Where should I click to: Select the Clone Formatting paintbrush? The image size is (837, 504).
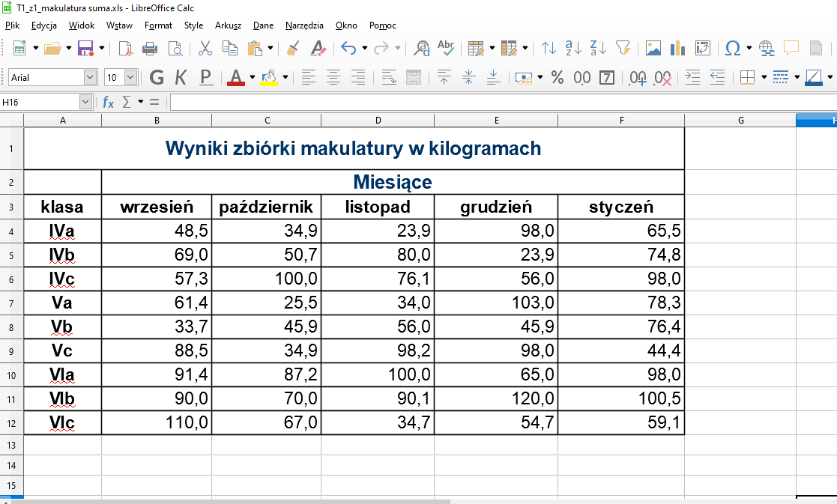point(292,49)
